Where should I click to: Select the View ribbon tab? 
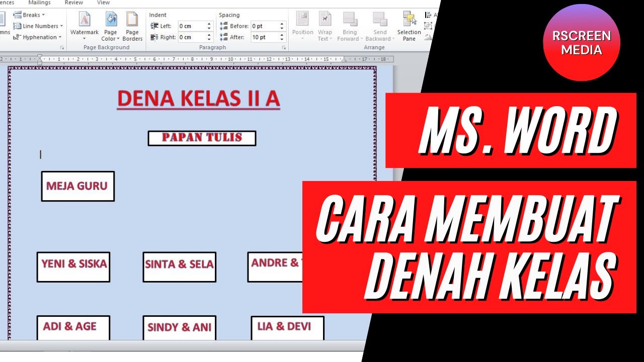[103, 3]
